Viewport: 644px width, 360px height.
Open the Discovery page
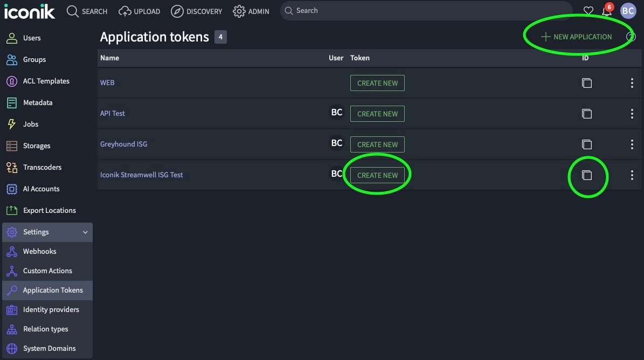point(197,11)
